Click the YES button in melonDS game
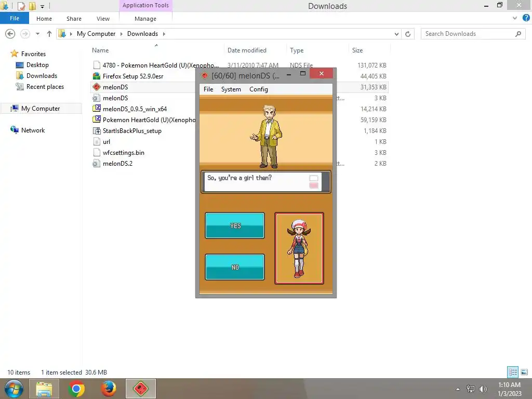Screen dimensions: 532x399 point(235,225)
